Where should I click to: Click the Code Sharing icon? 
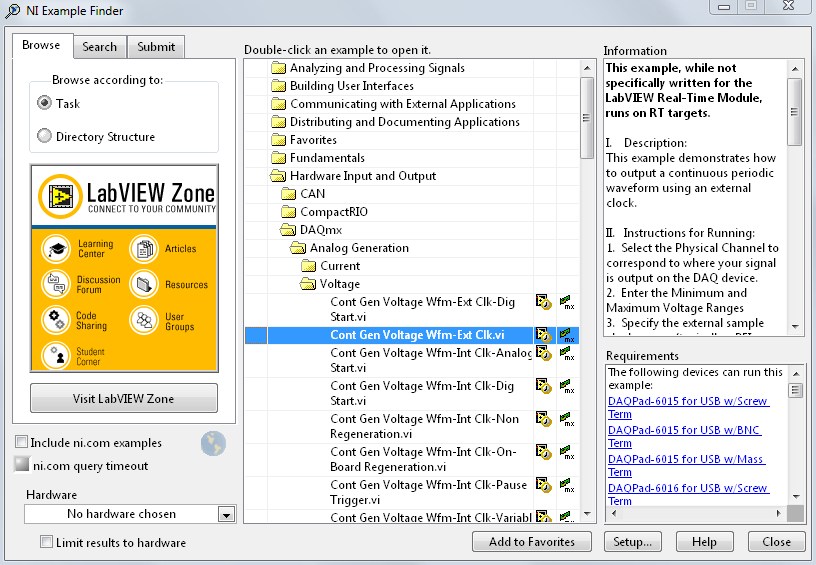(x=57, y=320)
